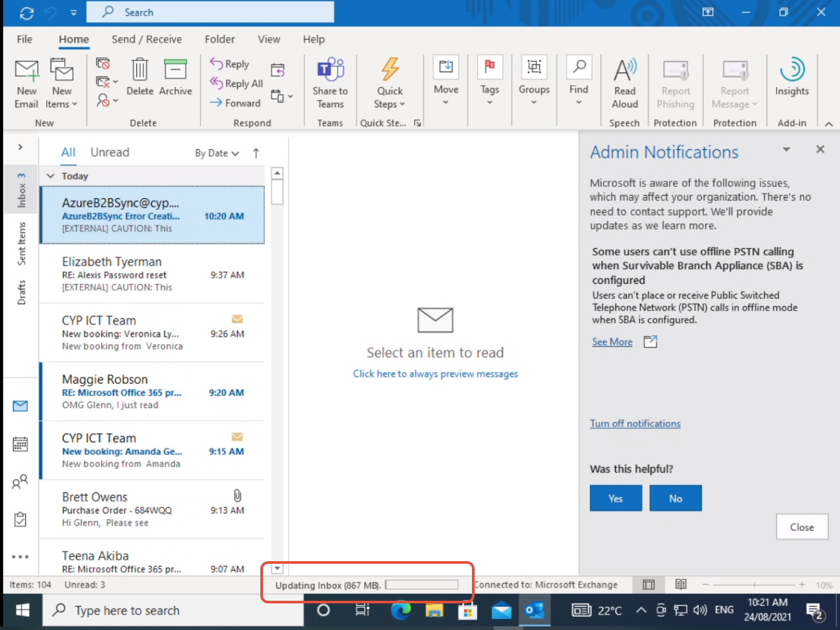The height and width of the screenshot is (630, 840).
Task: Turn off notifications link
Action: click(635, 423)
